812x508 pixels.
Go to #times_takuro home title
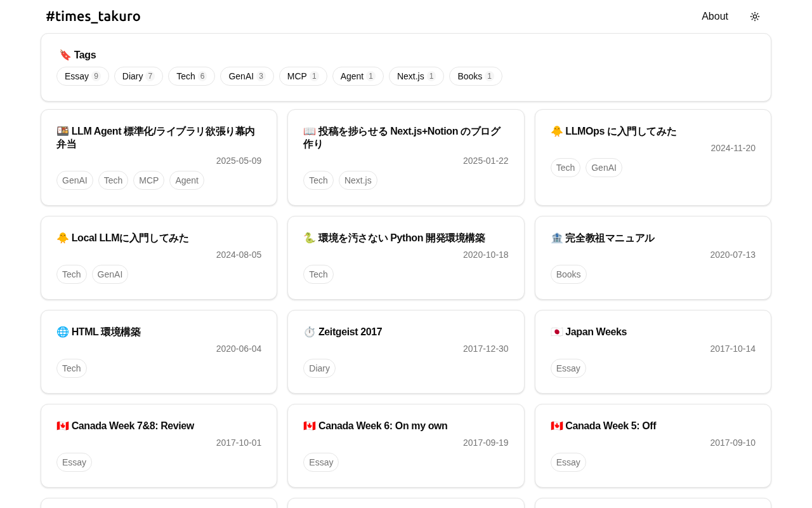coord(93,17)
